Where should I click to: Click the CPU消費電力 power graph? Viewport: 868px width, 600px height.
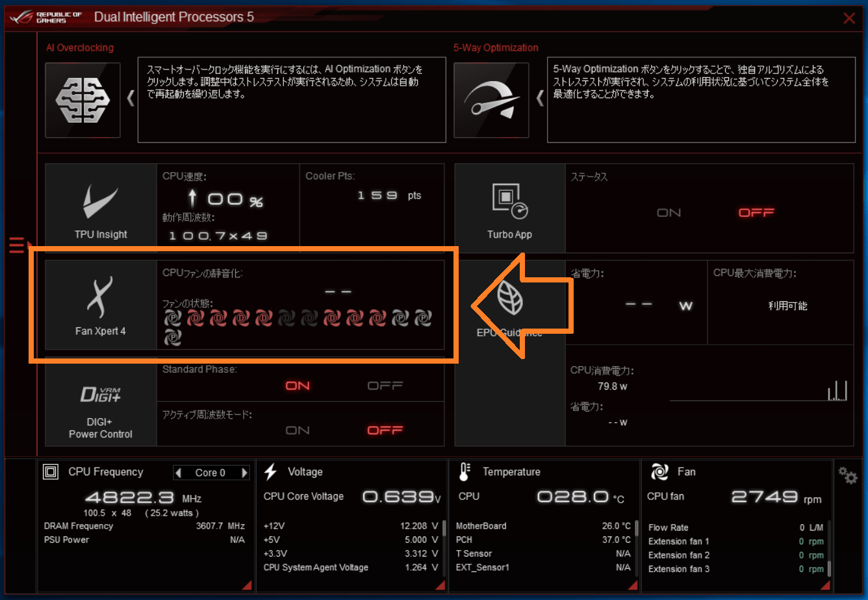coord(759,390)
